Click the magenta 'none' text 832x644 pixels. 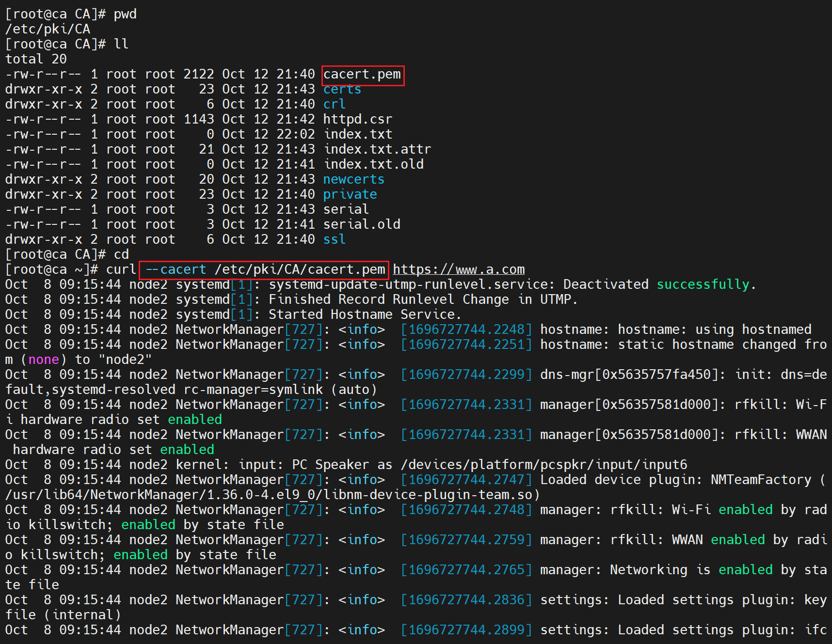click(44, 360)
